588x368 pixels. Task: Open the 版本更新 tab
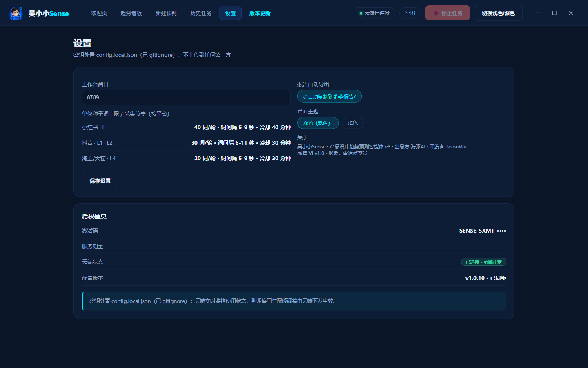(x=260, y=13)
